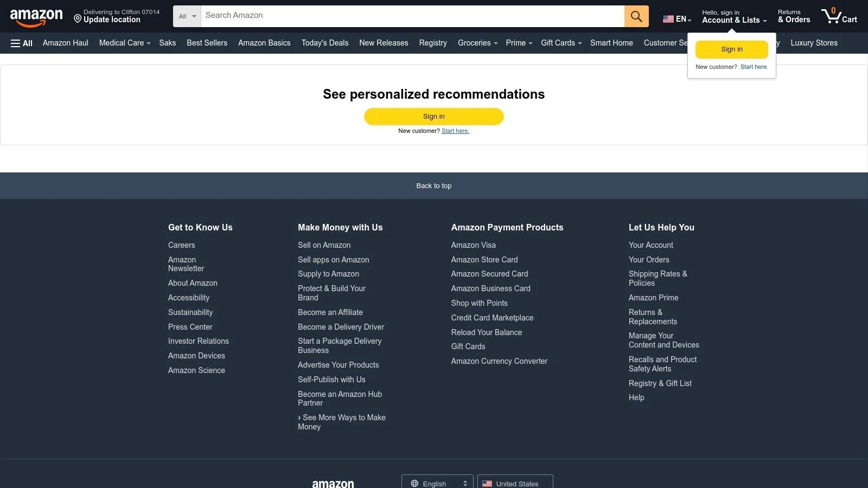Viewport: 868px width, 488px height.
Task: Click Sign in under personalized recommendations
Action: 434,117
